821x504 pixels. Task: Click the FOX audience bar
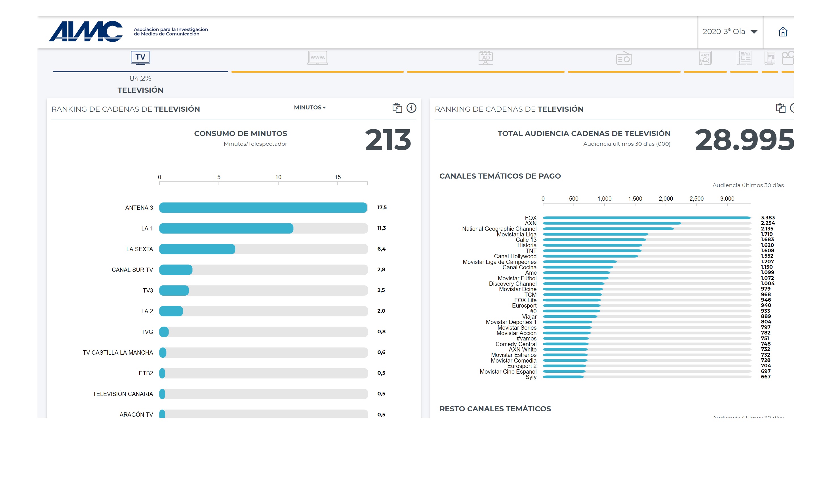647,218
